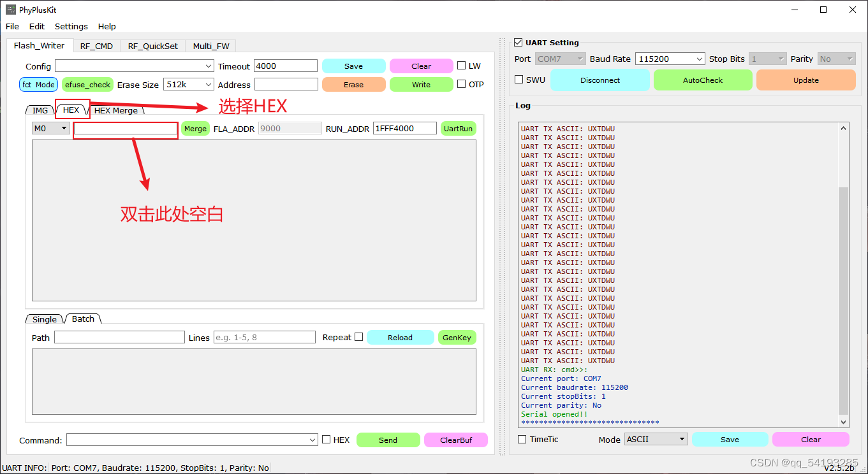Screen dimensions: 868x474
Task: Click the Timeout input field
Action: pyautogui.click(x=286, y=66)
